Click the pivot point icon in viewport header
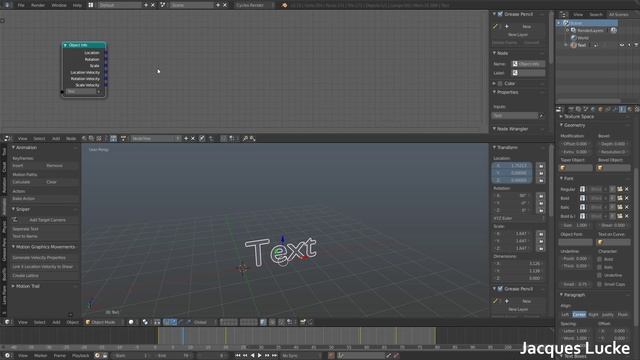The width and height of the screenshot is (640, 360). point(145,322)
